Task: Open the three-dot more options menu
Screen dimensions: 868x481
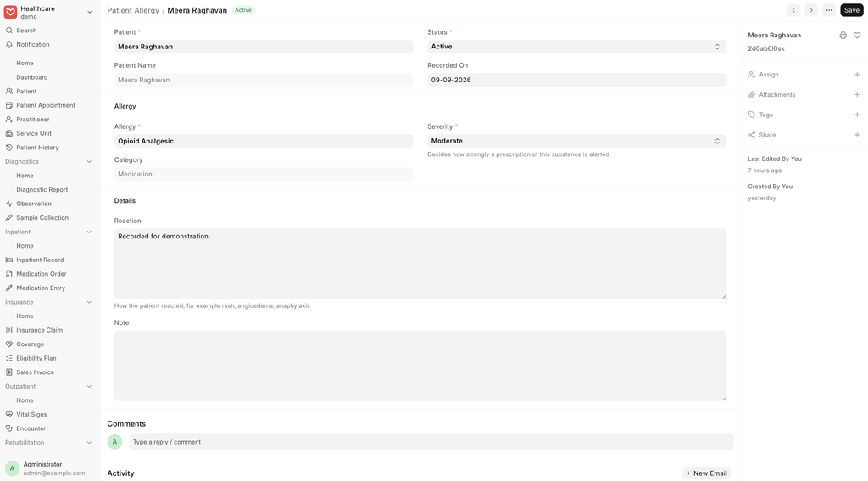Action: 829,10
